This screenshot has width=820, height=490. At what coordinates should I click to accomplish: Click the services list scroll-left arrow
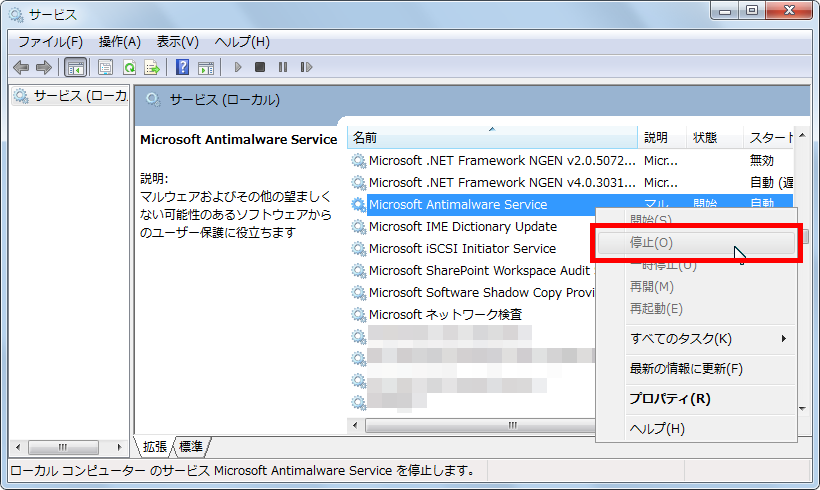point(356,425)
